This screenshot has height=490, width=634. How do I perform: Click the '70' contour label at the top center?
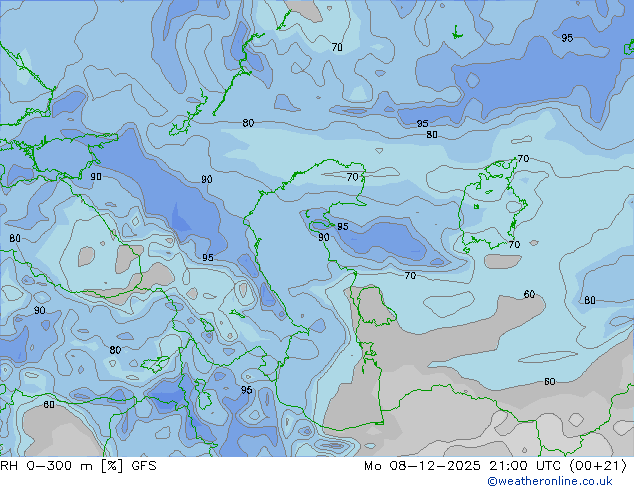pyautogui.click(x=337, y=47)
